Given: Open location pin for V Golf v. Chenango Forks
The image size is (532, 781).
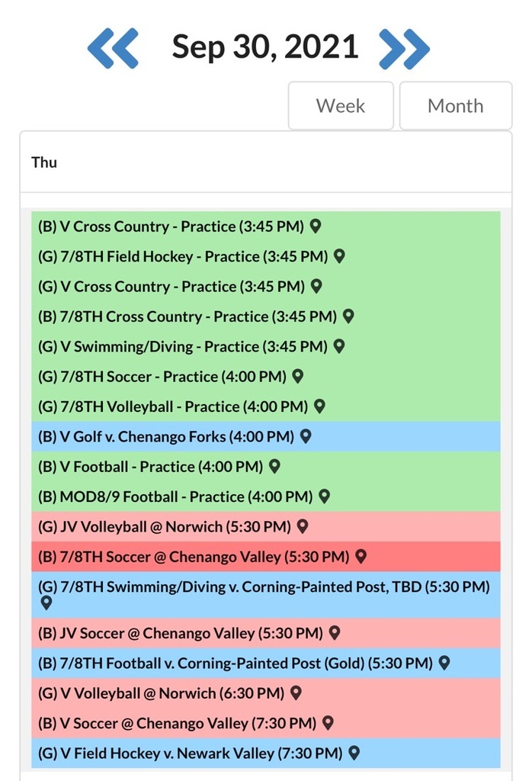Looking at the screenshot, I should pyautogui.click(x=306, y=436).
